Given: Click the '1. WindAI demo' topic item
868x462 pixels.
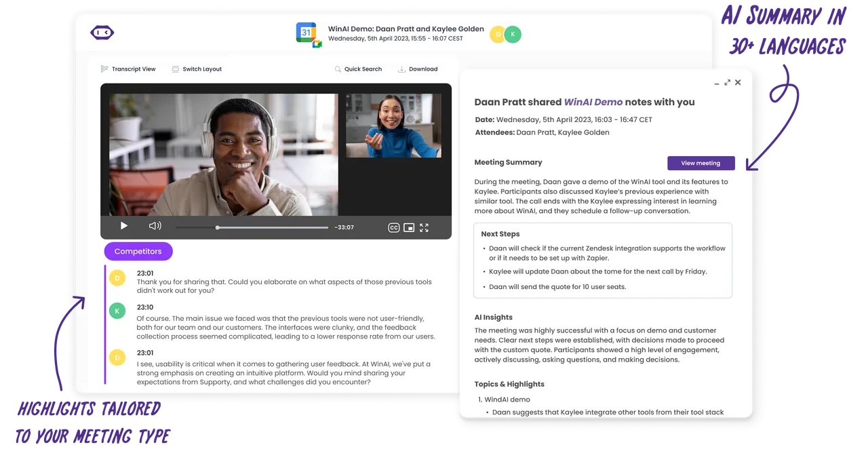Looking at the screenshot, I should [x=504, y=400].
